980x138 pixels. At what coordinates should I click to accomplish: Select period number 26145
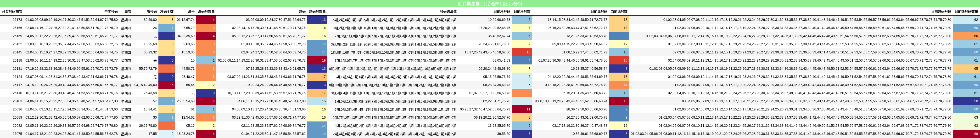click(17, 52)
